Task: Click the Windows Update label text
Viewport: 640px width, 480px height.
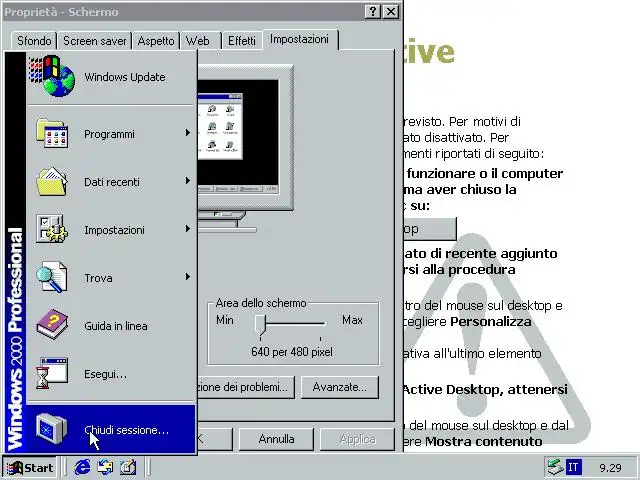Action: pyautogui.click(x=125, y=77)
